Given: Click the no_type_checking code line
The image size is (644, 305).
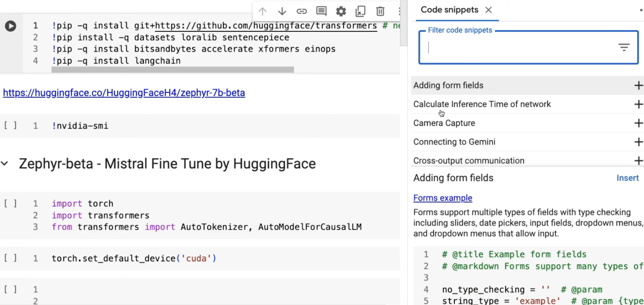Looking at the screenshot, I should pos(522,289).
